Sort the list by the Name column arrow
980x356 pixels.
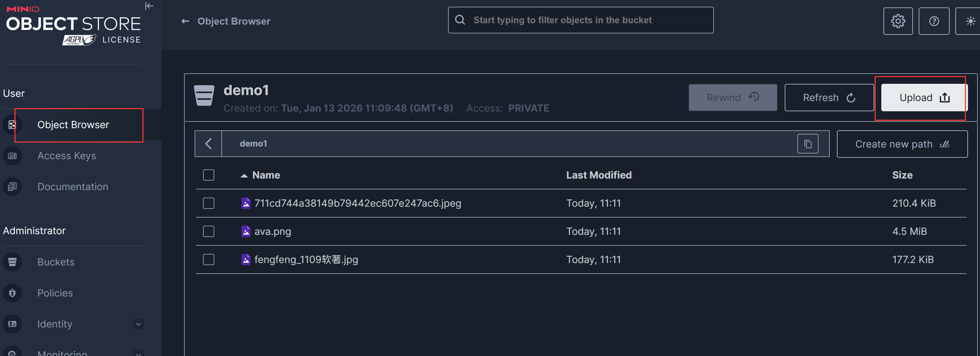click(x=244, y=175)
